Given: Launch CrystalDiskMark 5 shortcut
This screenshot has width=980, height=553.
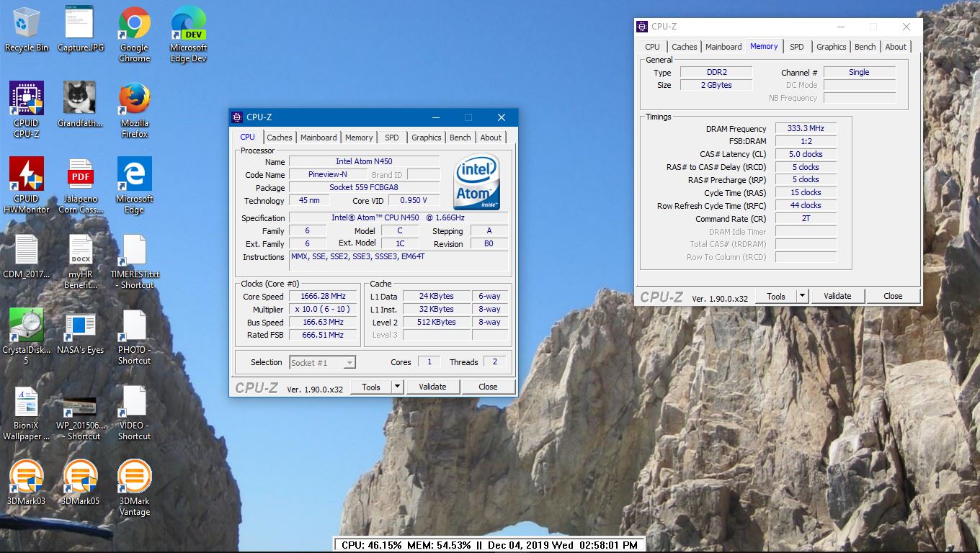Looking at the screenshot, I should 27,336.
